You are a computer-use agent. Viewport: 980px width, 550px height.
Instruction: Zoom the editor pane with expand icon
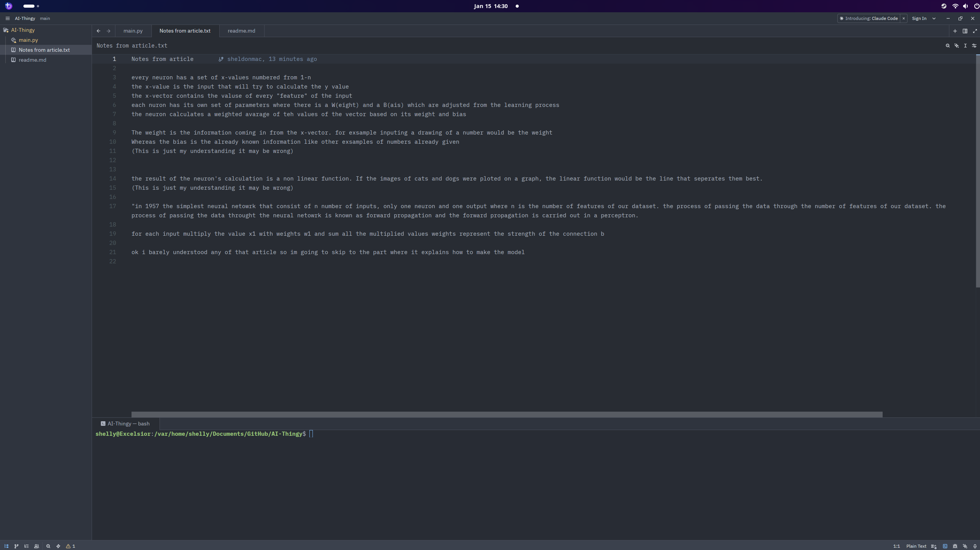pos(975,31)
